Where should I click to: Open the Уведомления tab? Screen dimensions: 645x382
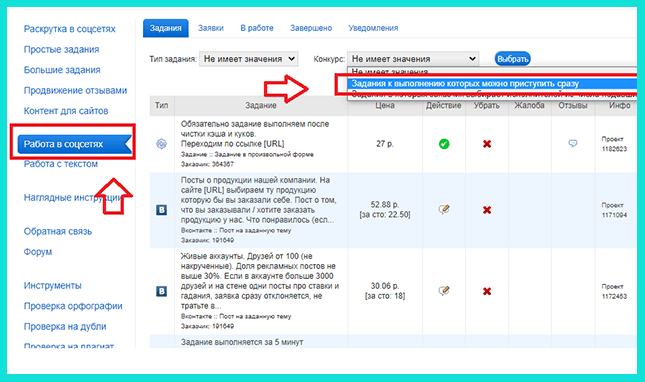(x=373, y=28)
